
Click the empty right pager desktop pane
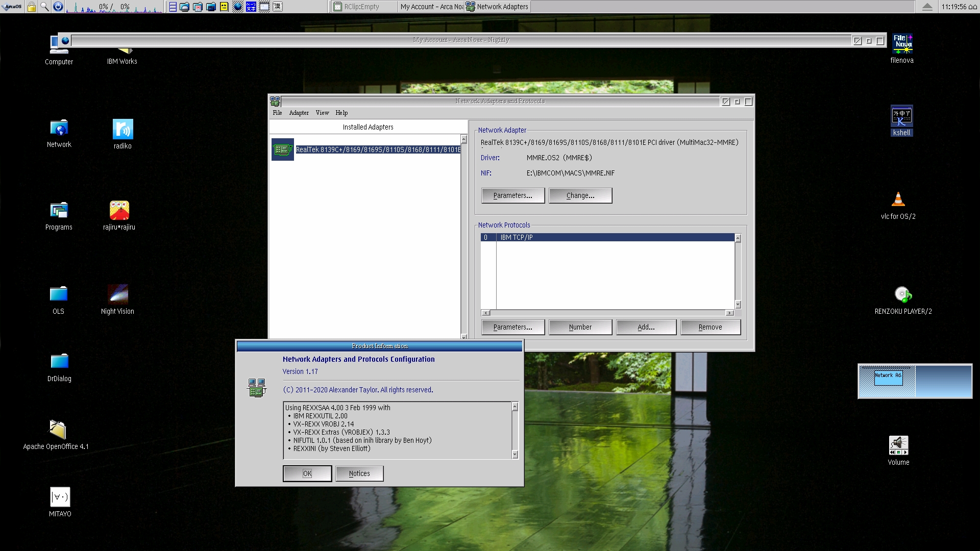click(944, 381)
